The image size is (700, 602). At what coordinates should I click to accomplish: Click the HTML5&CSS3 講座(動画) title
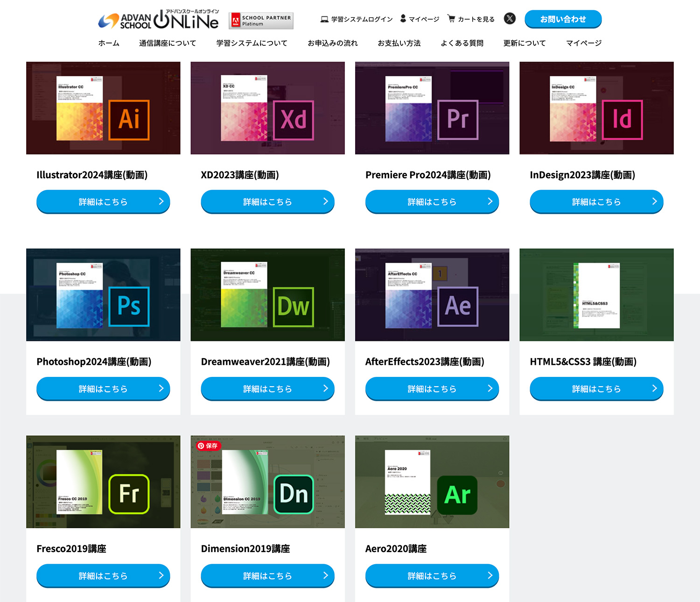point(583,361)
